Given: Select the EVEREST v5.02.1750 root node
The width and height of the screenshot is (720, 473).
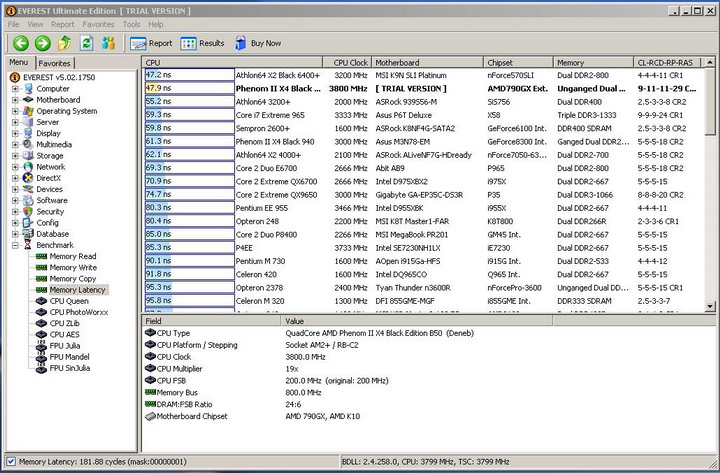Looking at the screenshot, I should pyautogui.click(x=53, y=77).
